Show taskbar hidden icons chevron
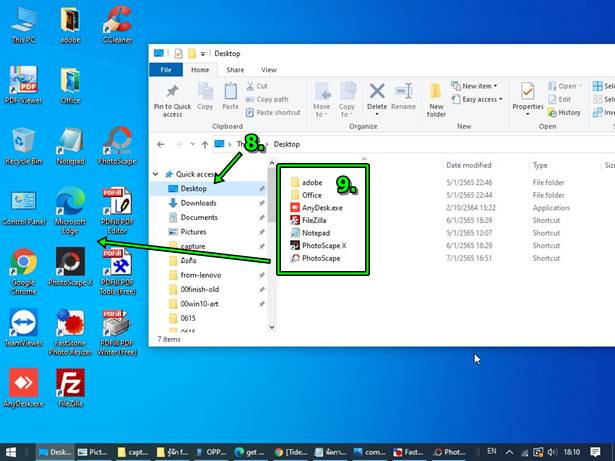The height and width of the screenshot is (461, 615). [509, 452]
